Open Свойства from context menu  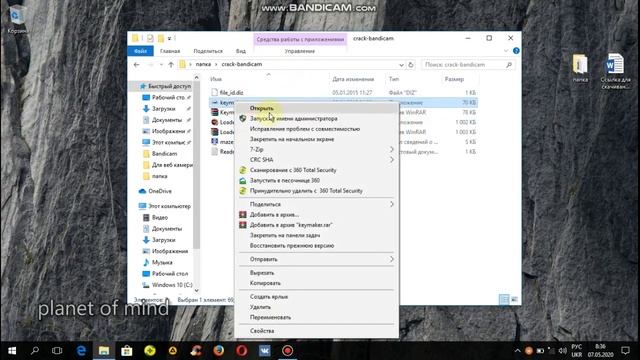tap(262, 331)
